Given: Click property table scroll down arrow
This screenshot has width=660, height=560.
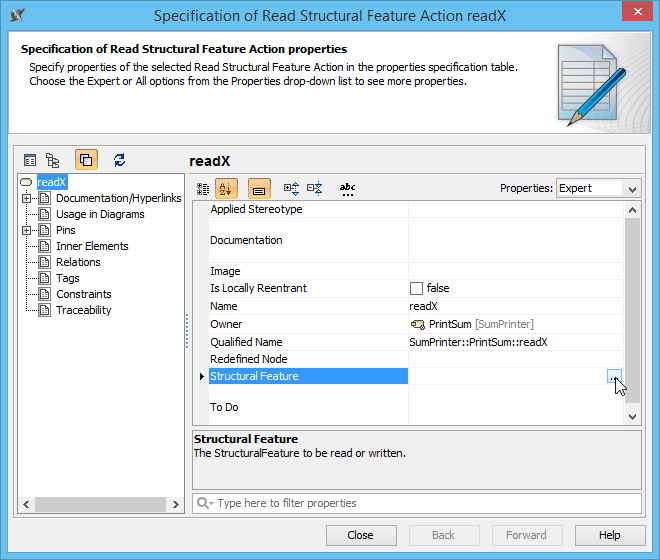Looking at the screenshot, I should 632,417.
